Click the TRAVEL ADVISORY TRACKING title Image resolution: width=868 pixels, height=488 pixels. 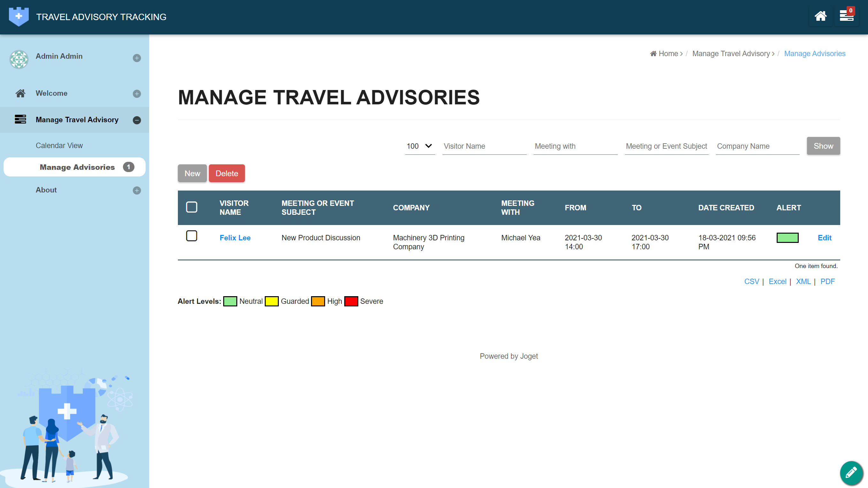coord(101,17)
